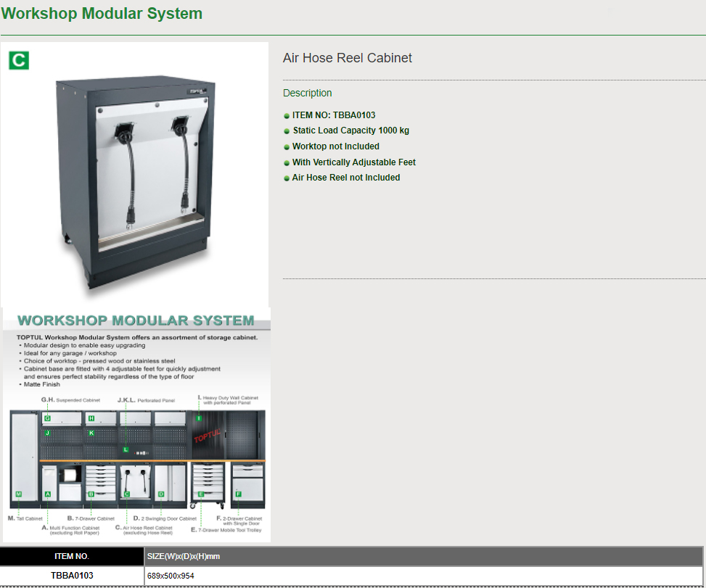Click the Modular design to enable easy upgrading line
Image resolution: width=706 pixels, height=588 pixels.
[85, 346]
